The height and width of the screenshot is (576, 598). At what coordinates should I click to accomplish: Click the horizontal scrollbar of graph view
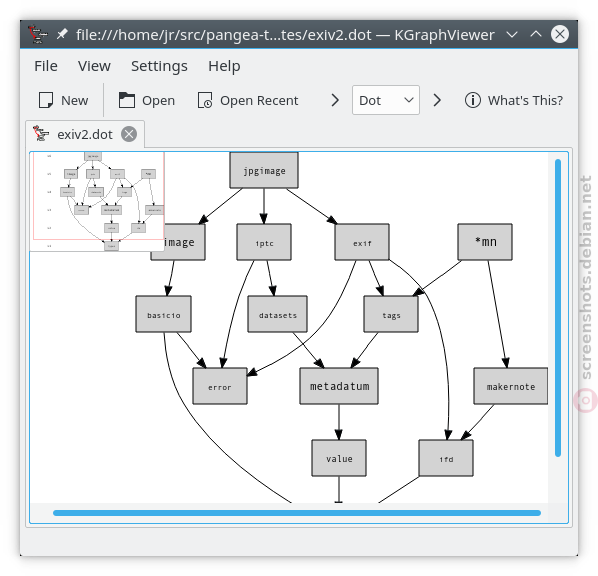pos(297,513)
